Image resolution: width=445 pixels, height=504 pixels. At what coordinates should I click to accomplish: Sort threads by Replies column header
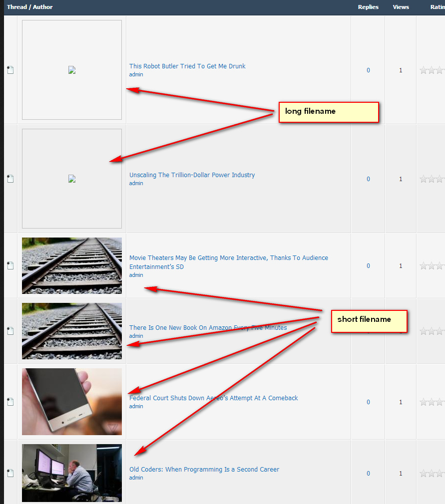pos(368,7)
